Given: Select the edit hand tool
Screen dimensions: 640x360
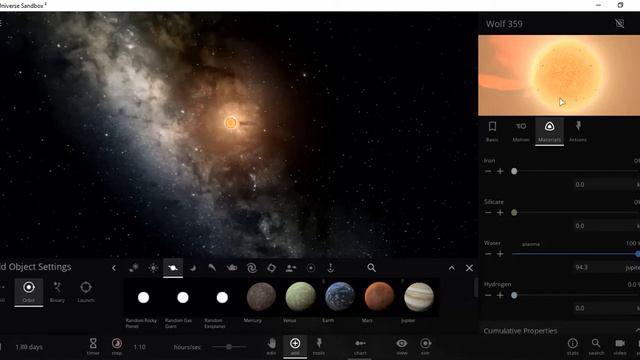Looking at the screenshot, I should [271, 346].
